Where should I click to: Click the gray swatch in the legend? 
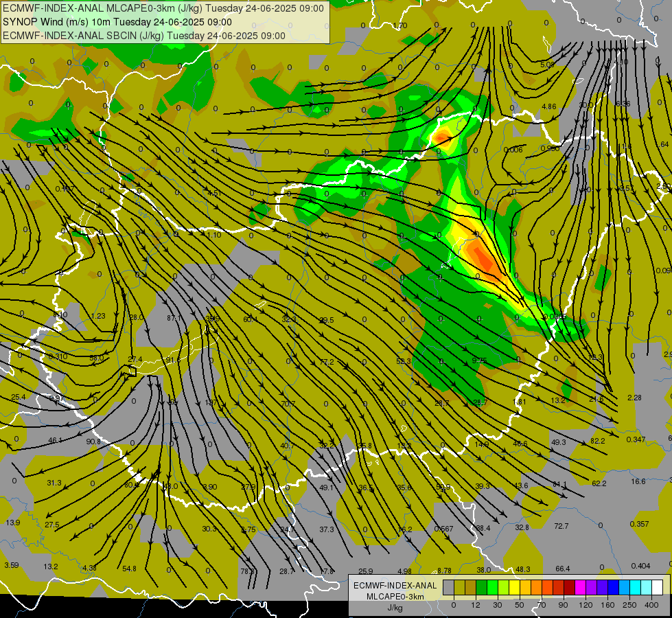449,587
